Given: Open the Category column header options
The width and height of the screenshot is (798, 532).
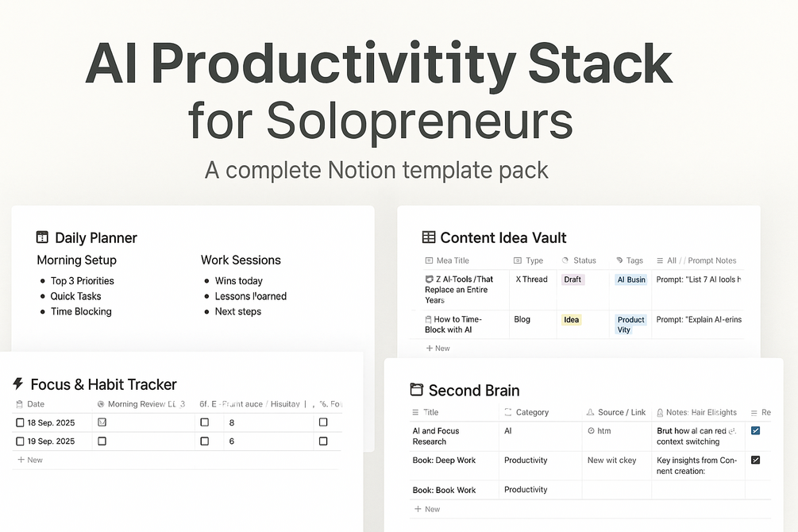Looking at the screenshot, I should click(531, 413).
